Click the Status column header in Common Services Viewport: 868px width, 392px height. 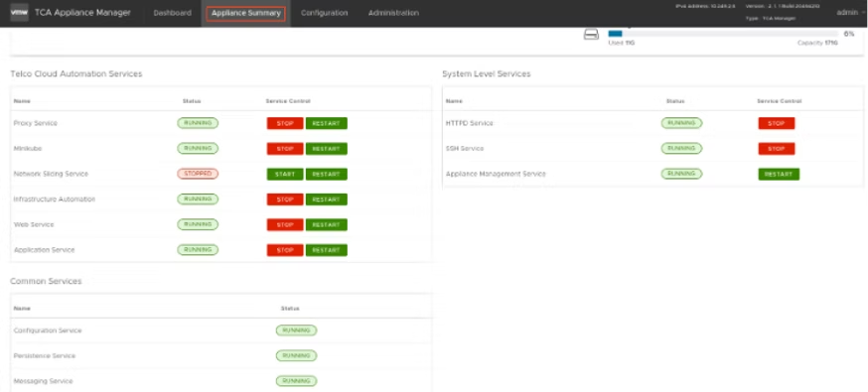(290, 308)
